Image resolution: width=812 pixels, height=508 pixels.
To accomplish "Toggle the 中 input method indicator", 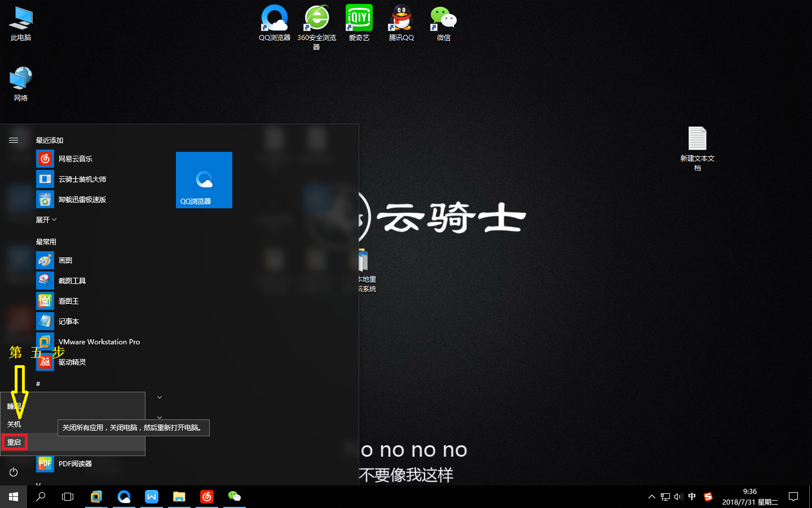I will 692,497.
